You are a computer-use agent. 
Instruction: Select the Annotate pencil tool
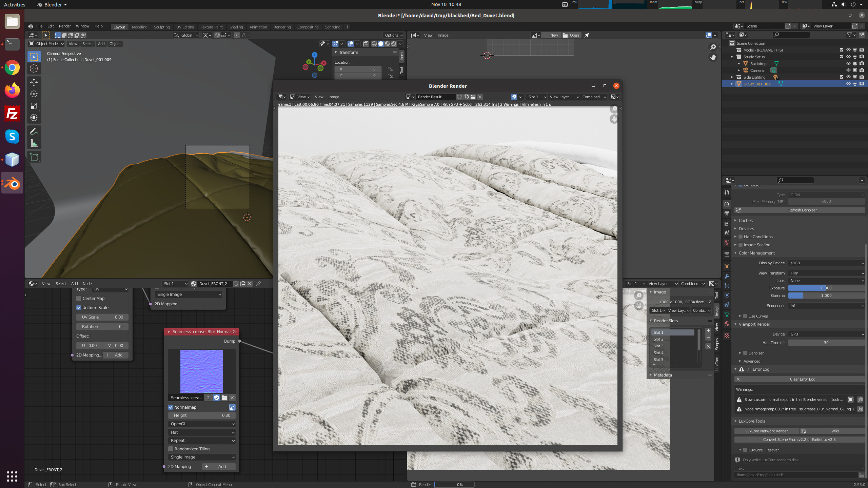(34, 131)
